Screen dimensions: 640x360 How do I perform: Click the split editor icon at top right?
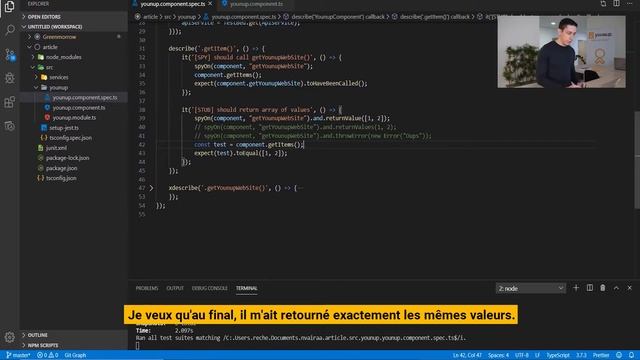[x=616, y=4]
